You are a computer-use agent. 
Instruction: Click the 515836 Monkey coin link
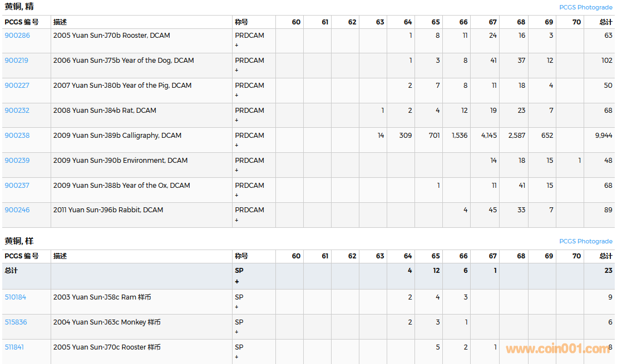[16, 322]
